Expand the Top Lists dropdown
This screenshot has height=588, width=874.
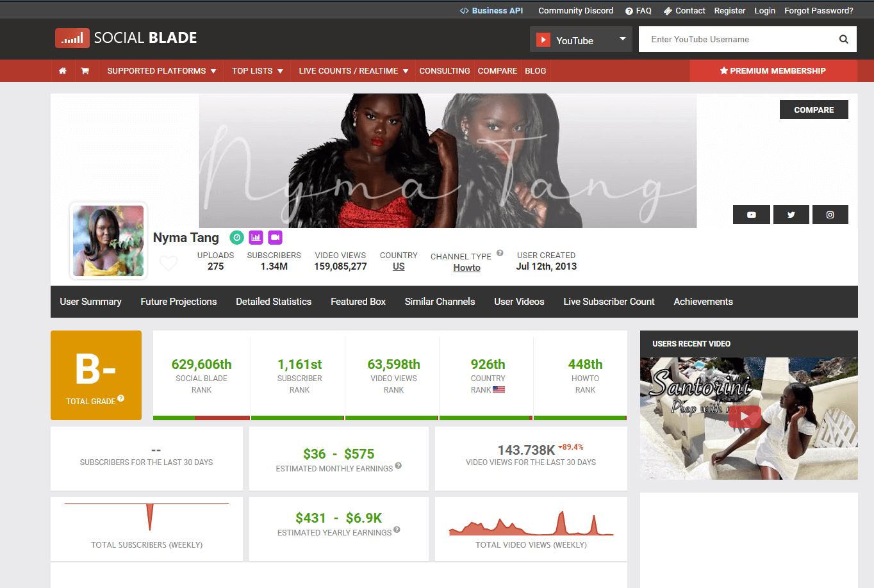(x=256, y=70)
